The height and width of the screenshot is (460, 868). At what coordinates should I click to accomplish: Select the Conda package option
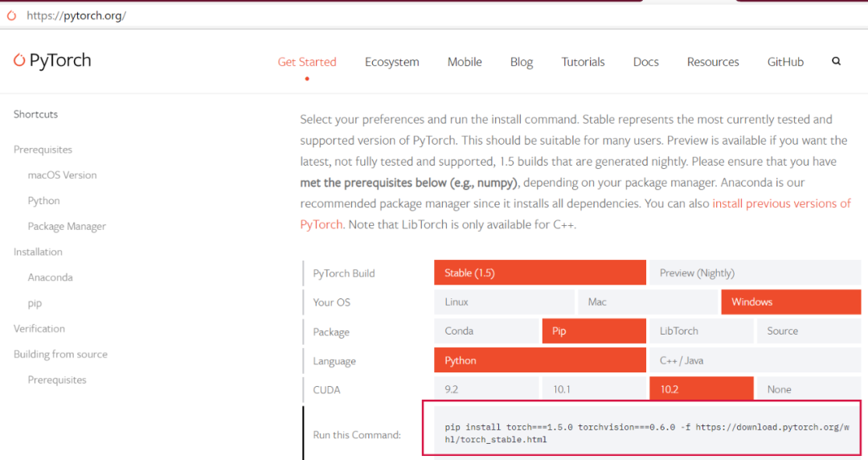(x=486, y=331)
